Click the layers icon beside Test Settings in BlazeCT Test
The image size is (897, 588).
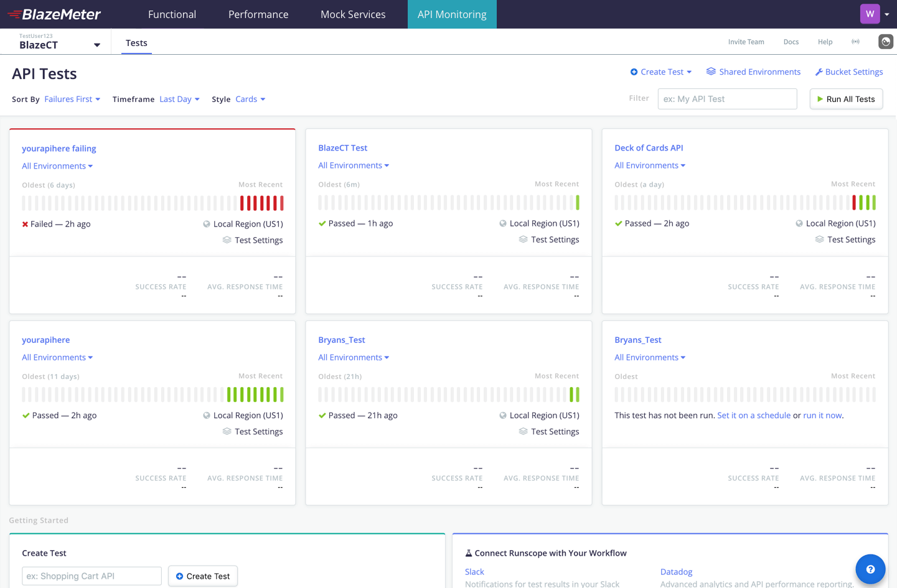(524, 240)
